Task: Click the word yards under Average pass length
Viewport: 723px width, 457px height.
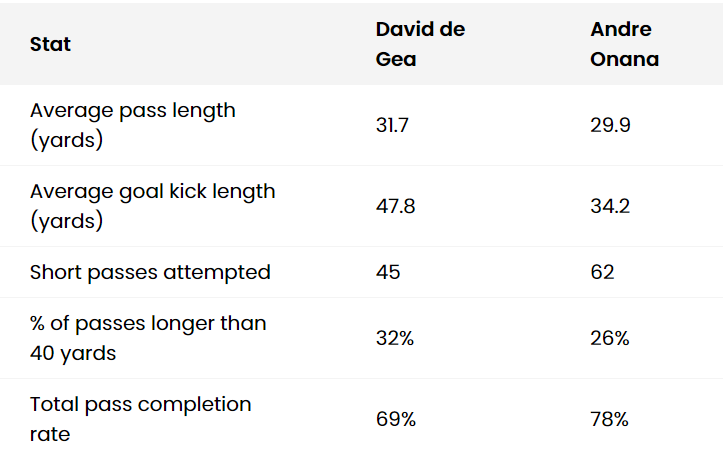Action: click(x=67, y=141)
